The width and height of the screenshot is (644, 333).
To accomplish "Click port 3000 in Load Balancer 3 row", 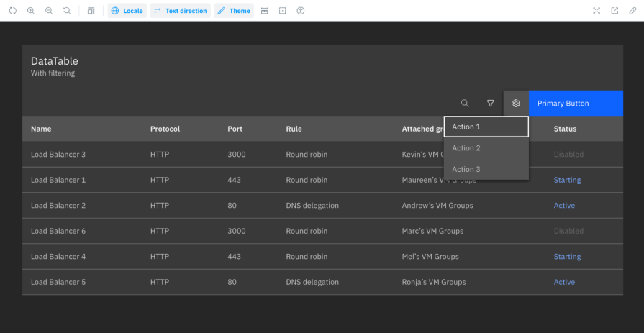I will [x=237, y=155].
